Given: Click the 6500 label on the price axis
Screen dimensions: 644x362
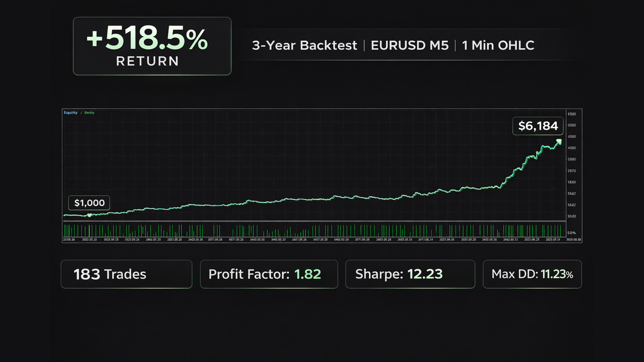Looking at the screenshot, I should pos(572,114).
